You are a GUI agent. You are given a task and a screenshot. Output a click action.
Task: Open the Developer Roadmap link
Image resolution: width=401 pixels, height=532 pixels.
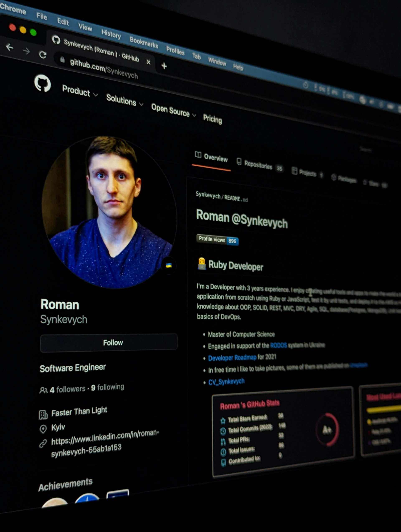pyautogui.click(x=232, y=358)
